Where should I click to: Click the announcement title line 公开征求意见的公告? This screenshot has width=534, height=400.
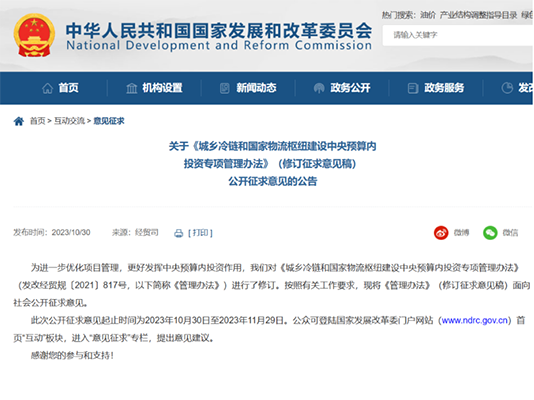pos(273,181)
